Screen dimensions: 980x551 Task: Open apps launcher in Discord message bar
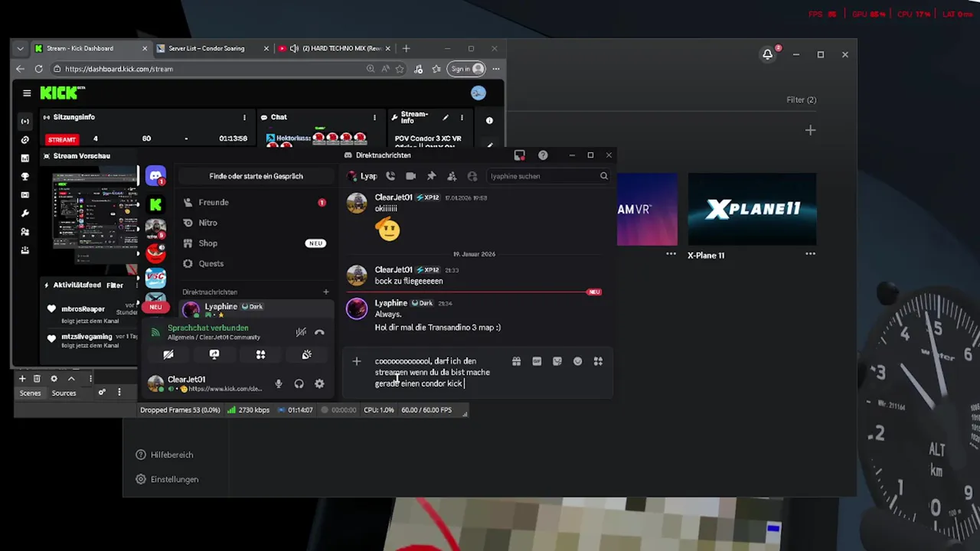pos(598,361)
